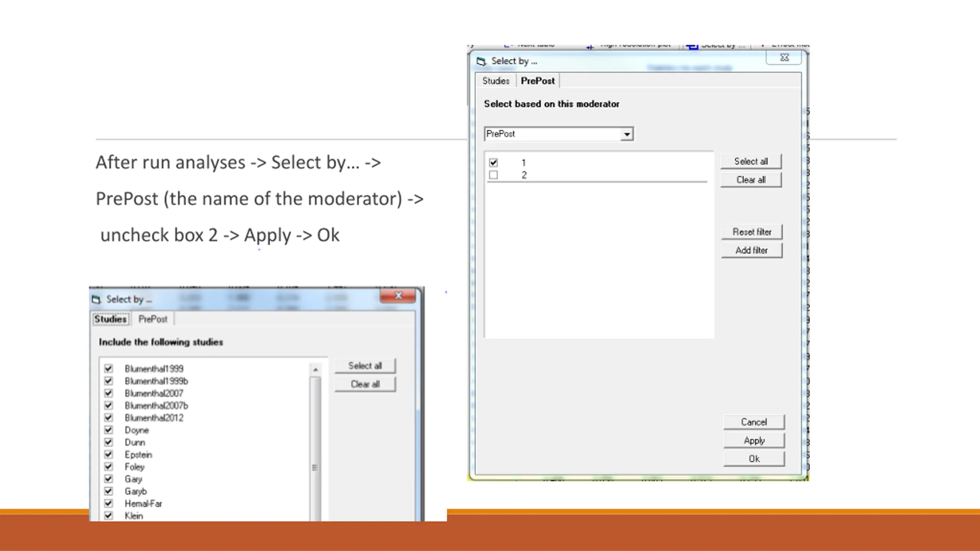The image size is (980, 551).
Task: Click the Apply button
Action: (x=754, y=440)
